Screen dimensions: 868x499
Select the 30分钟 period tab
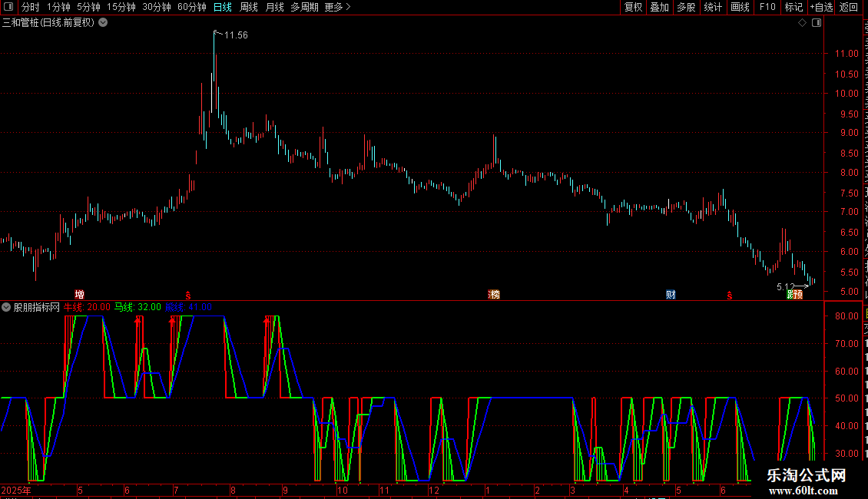tap(156, 7)
